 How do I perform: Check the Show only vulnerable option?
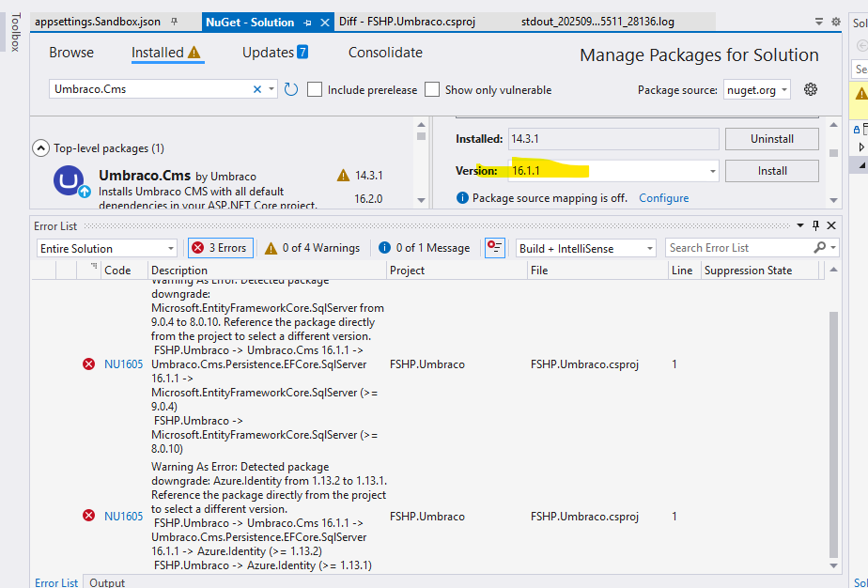click(432, 89)
